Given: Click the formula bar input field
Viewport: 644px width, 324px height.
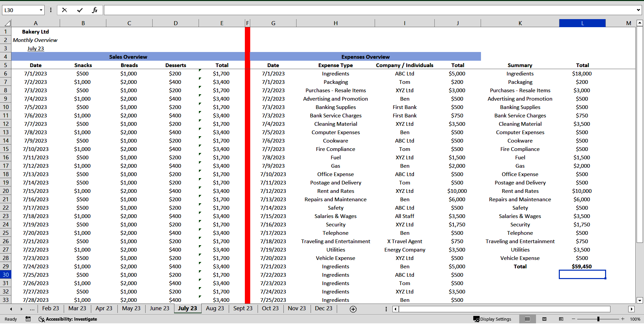Looking at the screenshot, I should 370,10.
